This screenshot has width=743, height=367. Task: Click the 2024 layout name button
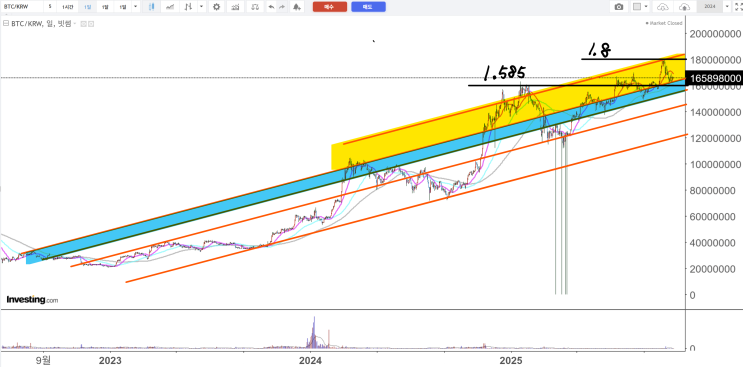coord(710,7)
